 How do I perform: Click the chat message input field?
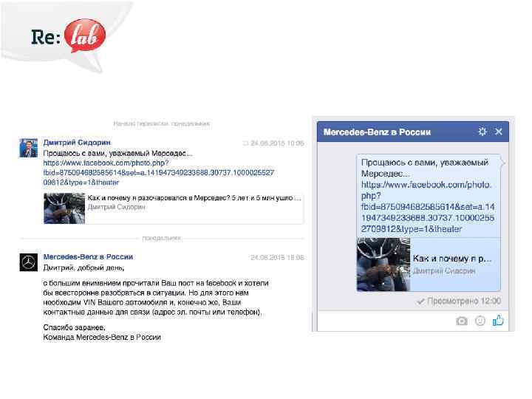point(386,321)
